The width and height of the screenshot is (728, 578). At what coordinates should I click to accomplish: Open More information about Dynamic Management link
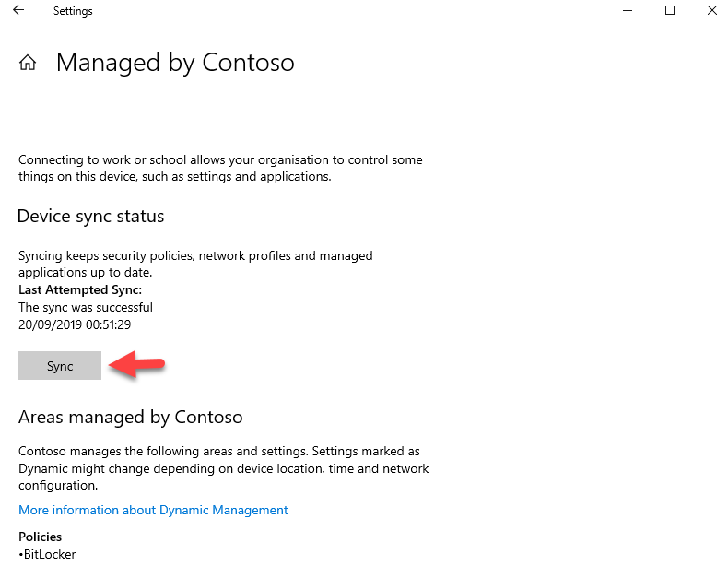(153, 510)
